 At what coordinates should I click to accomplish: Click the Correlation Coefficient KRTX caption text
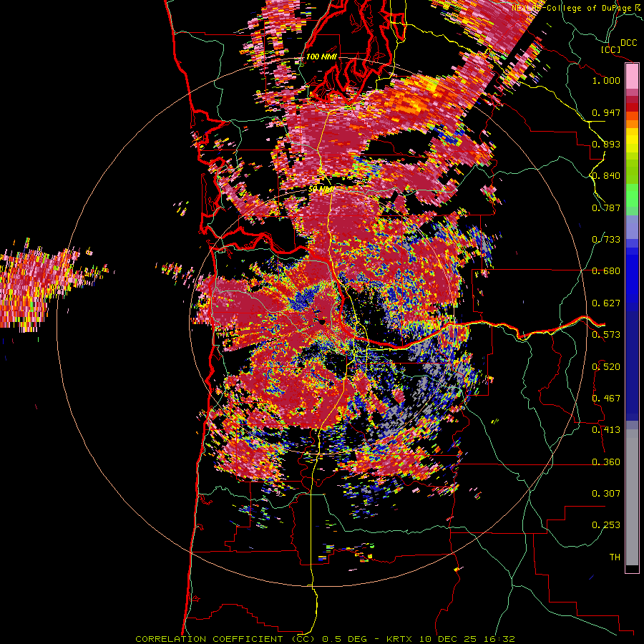[x=325, y=639]
